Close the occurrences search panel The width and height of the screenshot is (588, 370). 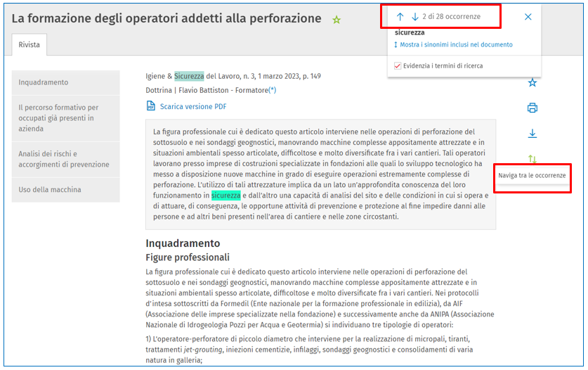pyautogui.click(x=528, y=17)
